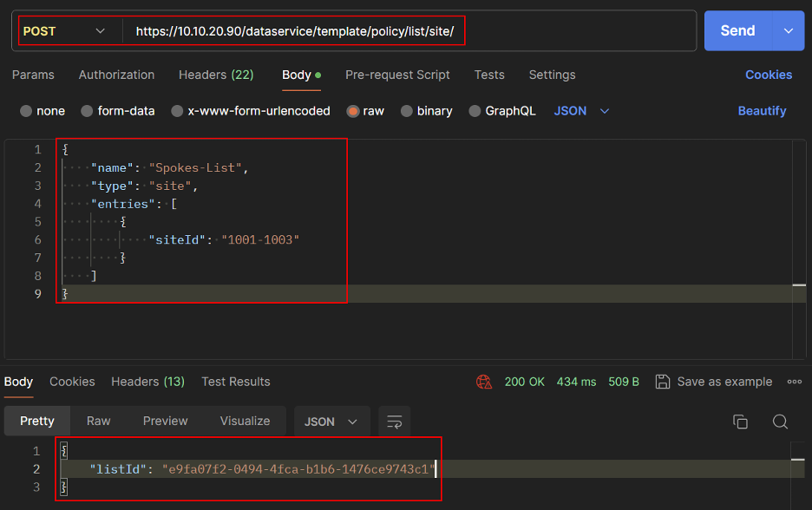This screenshot has height=510, width=812.
Task: Open the response JSON format dropdown
Action: coord(331,422)
